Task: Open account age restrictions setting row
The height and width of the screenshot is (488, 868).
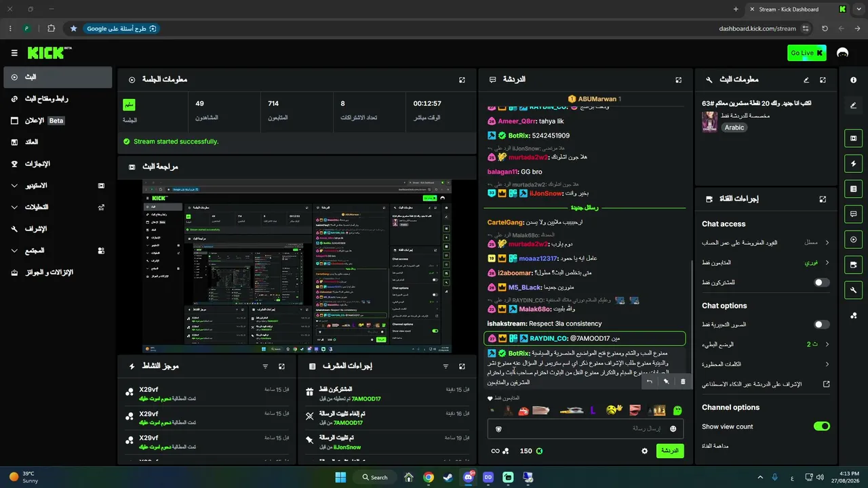Action: 766,242
